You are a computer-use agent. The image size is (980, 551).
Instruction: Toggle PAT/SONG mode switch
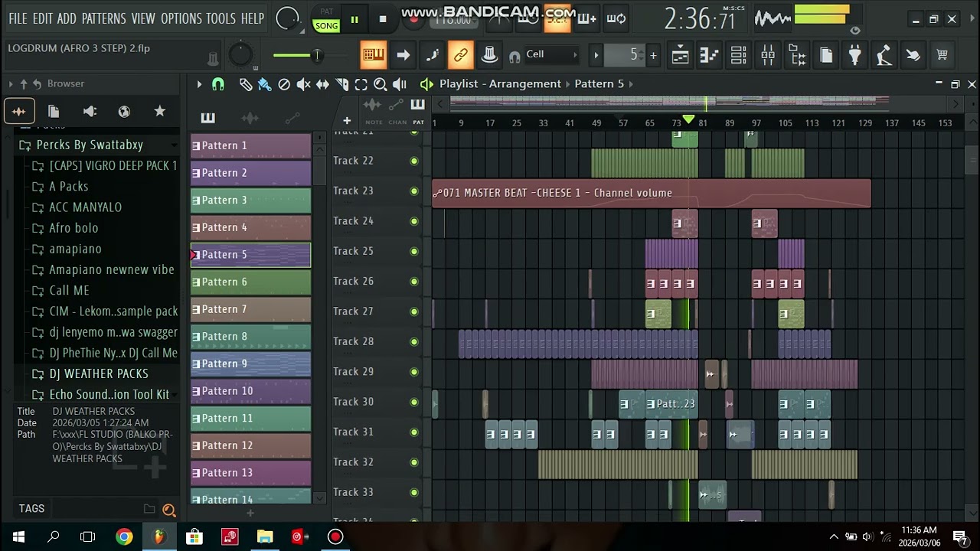(x=326, y=19)
